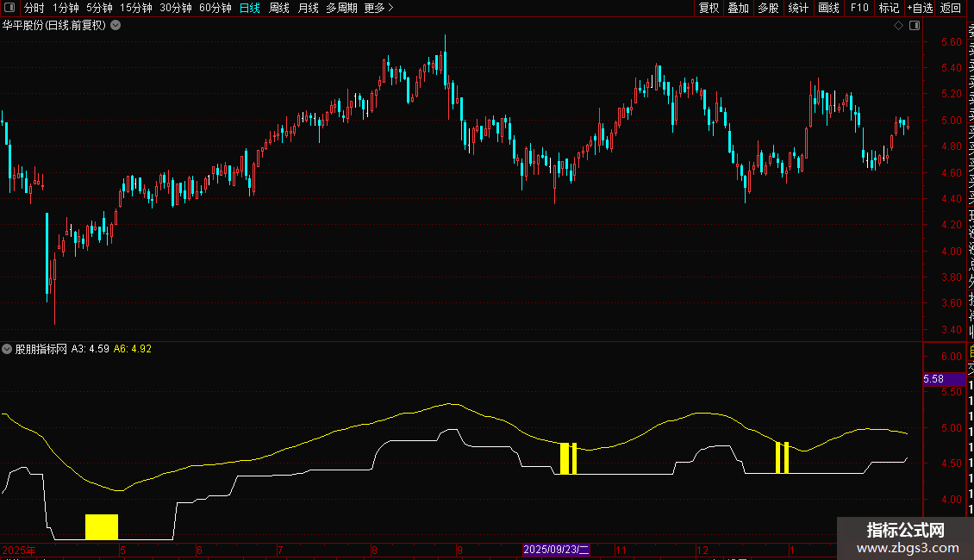Click the 股朋指标网 indicator name
This screenshot has width=974, height=560.
[41, 349]
